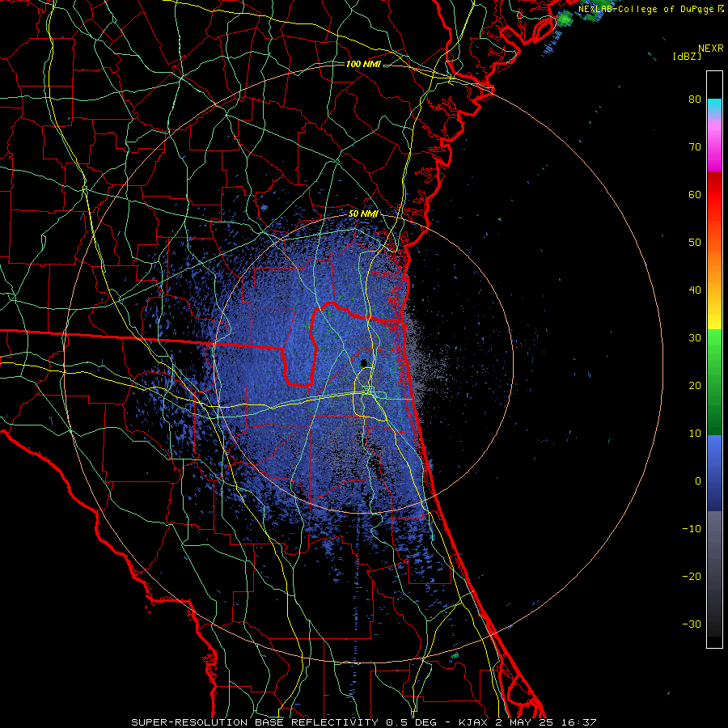Click the green precipitation echo near the top-right coast

click(x=565, y=19)
